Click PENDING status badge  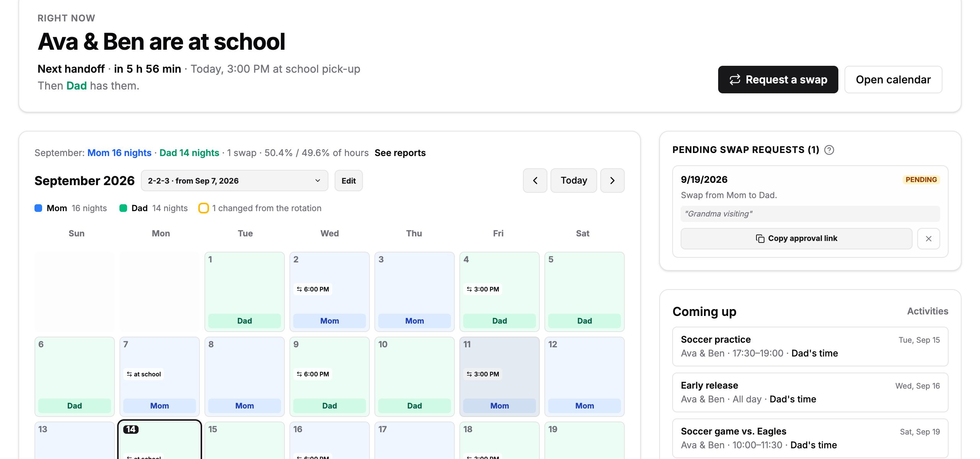click(x=921, y=180)
